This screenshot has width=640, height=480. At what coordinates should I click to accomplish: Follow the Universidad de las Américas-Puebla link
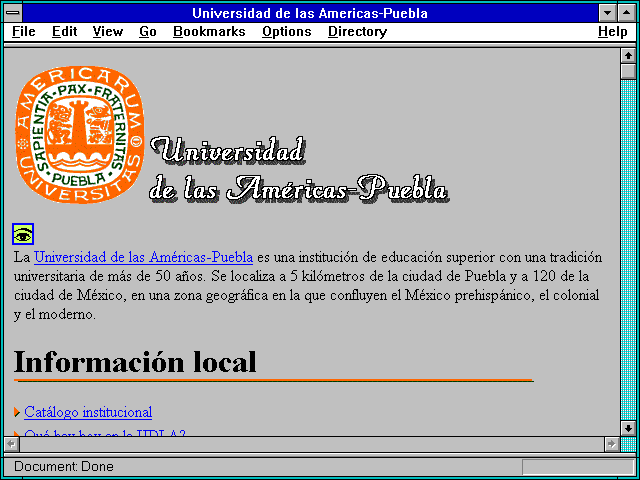pyautogui.click(x=143, y=258)
